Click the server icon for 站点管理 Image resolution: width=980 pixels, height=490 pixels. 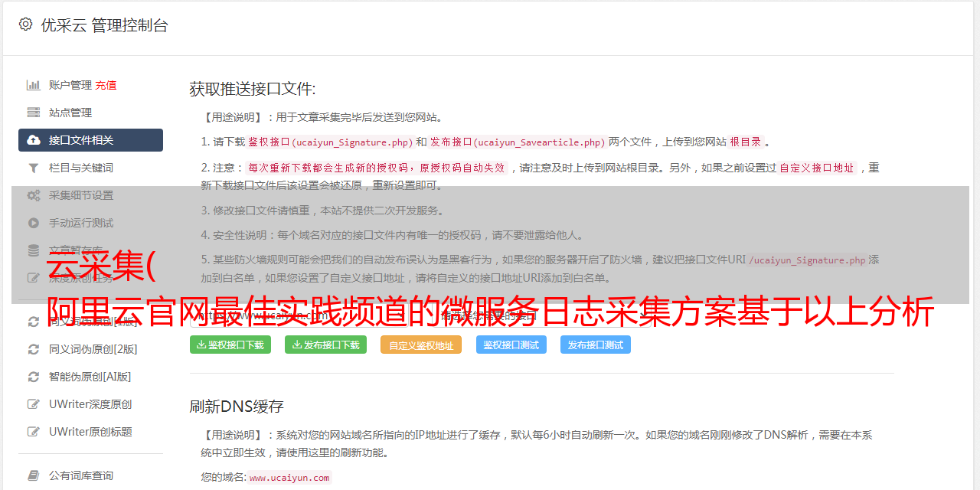[34, 113]
